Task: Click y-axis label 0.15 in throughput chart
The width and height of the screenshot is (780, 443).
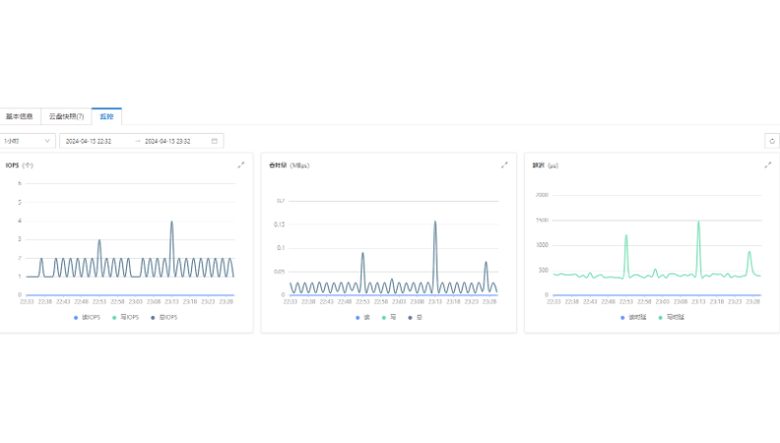Action: pyautogui.click(x=279, y=225)
